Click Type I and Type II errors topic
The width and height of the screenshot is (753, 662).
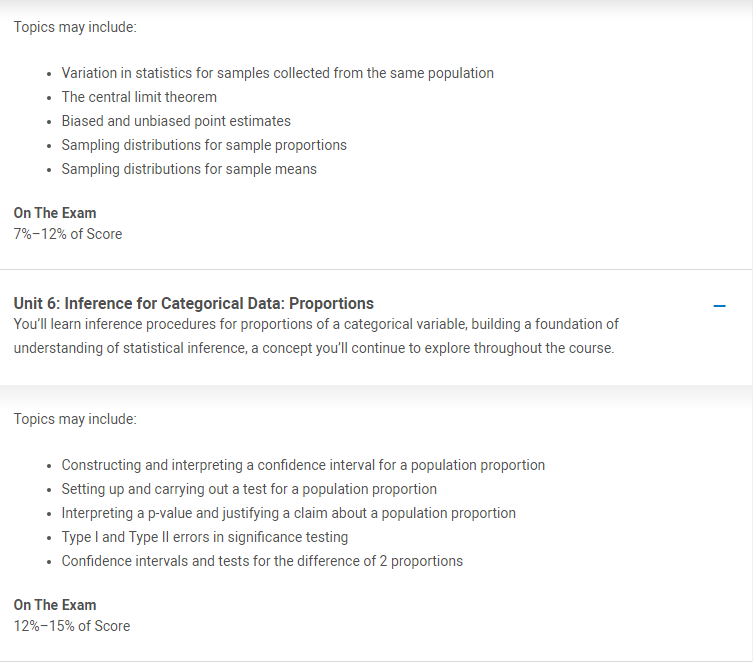click(205, 537)
